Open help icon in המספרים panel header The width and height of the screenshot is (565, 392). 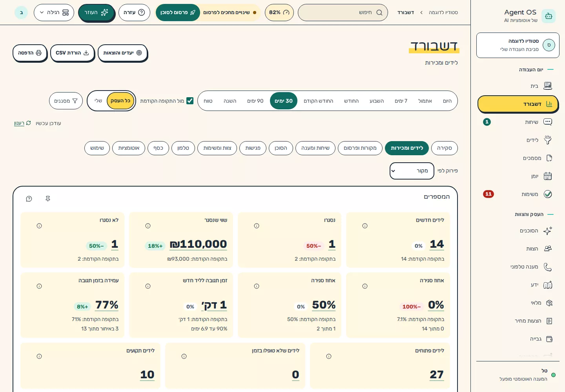coord(29,199)
